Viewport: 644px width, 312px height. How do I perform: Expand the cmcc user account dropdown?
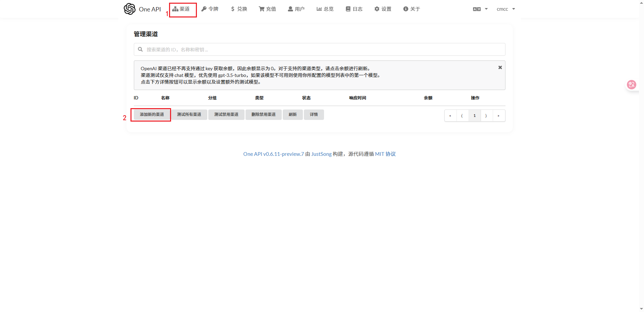[x=505, y=9]
